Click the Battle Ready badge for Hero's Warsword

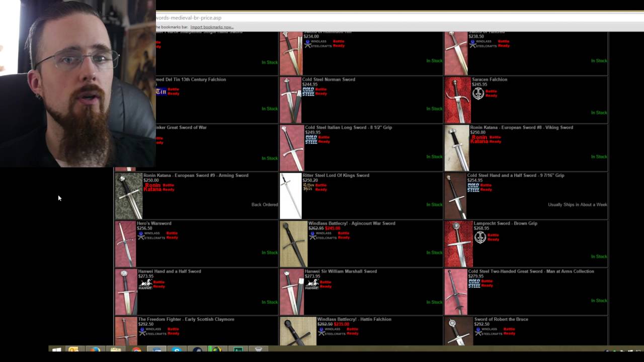(172, 235)
